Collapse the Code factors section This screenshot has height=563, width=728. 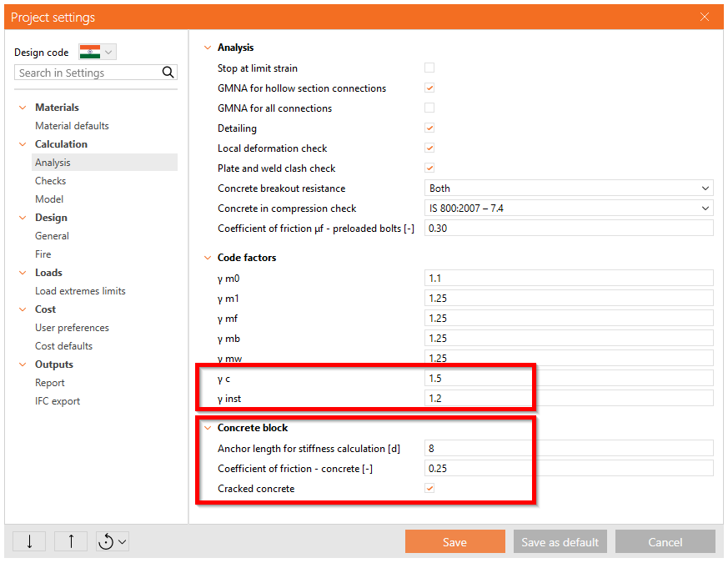pos(208,258)
